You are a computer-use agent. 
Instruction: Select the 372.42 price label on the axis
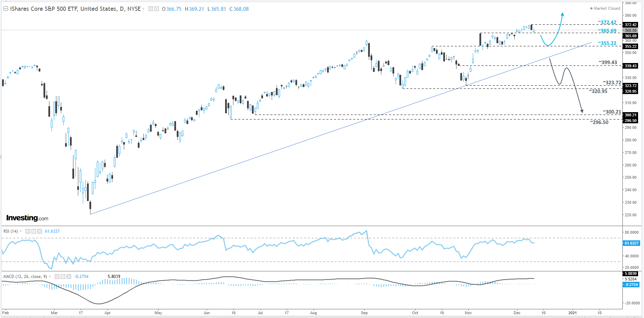click(x=631, y=25)
